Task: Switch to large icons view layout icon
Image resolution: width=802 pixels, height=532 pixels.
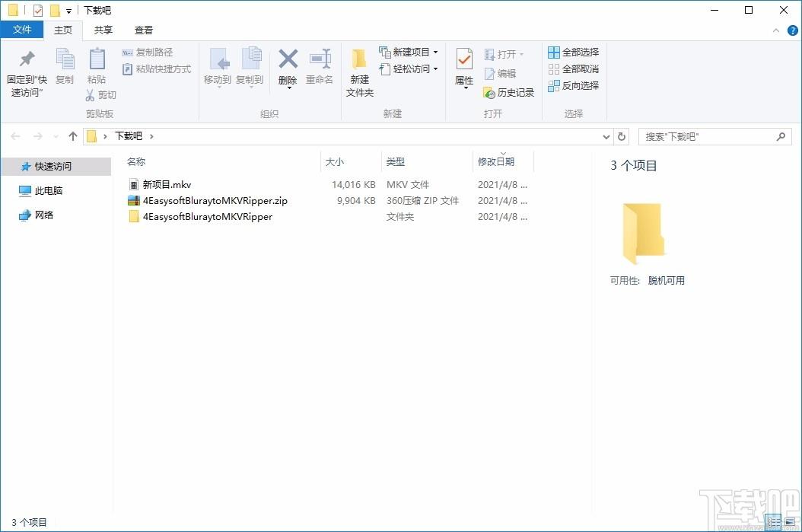Action: pos(791,522)
